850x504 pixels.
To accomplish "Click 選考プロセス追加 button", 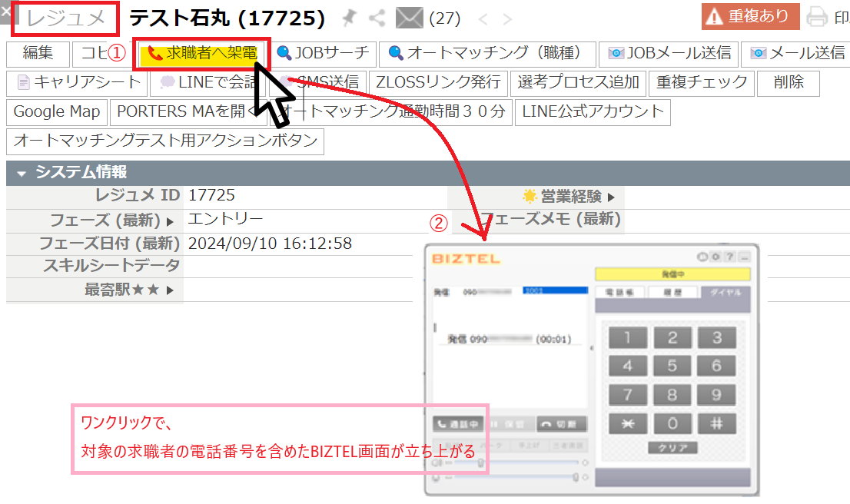I will [578, 82].
